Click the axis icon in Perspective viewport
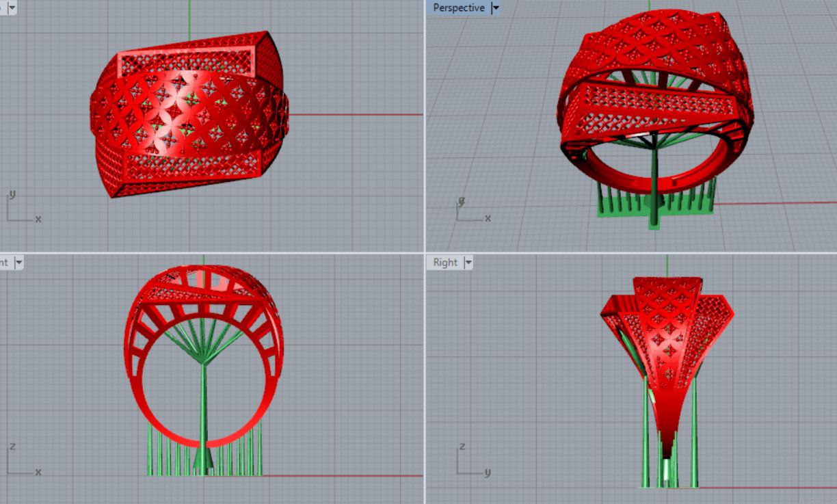This screenshot has width=837, height=504. pyautogui.click(x=472, y=211)
